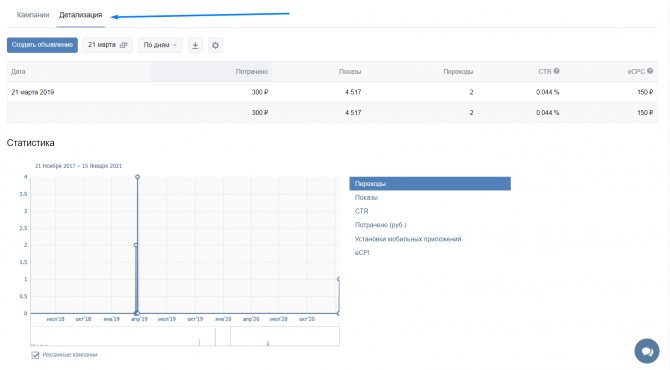The image size is (670, 370).
Task: Click the download statistics icon
Action: click(195, 45)
